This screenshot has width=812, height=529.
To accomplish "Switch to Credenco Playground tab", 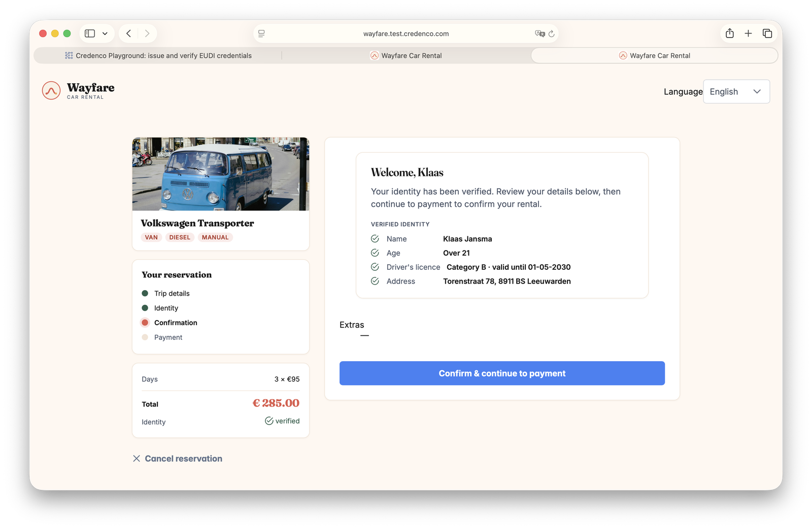I will pyautogui.click(x=158, y=56).
